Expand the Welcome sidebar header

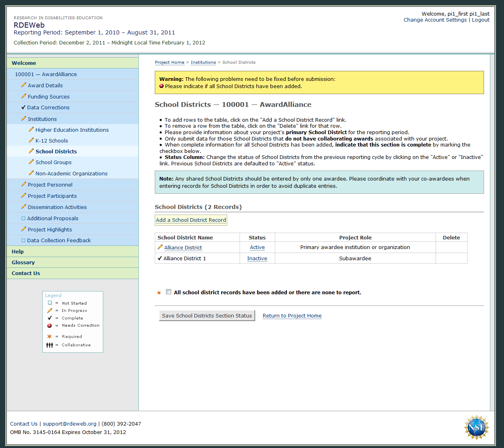tap(24, 63)
